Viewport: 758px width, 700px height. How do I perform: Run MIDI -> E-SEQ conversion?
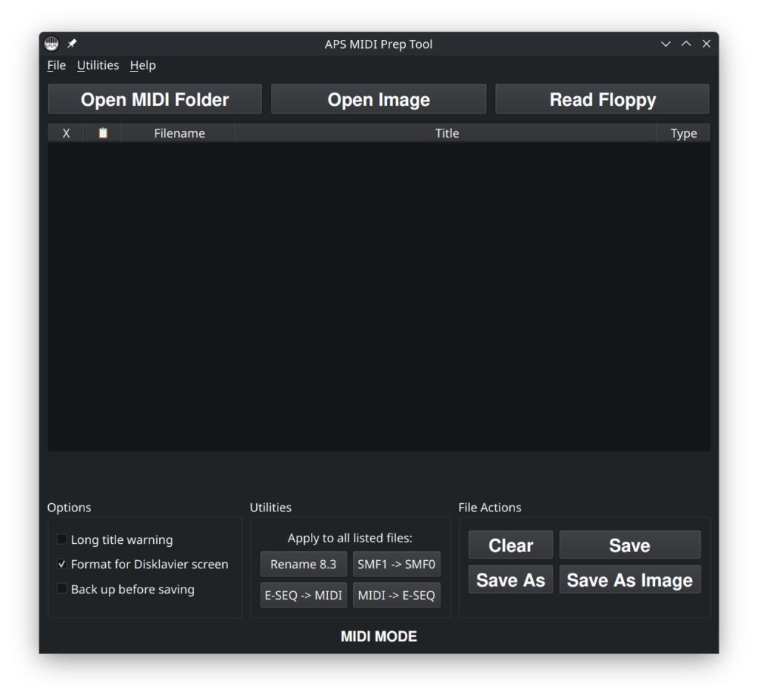(397, 594)
